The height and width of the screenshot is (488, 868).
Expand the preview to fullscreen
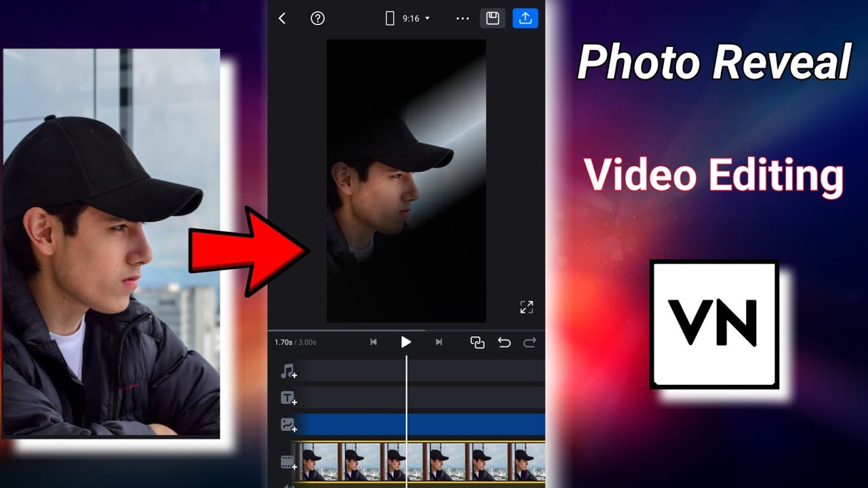(x=526, y=307)
